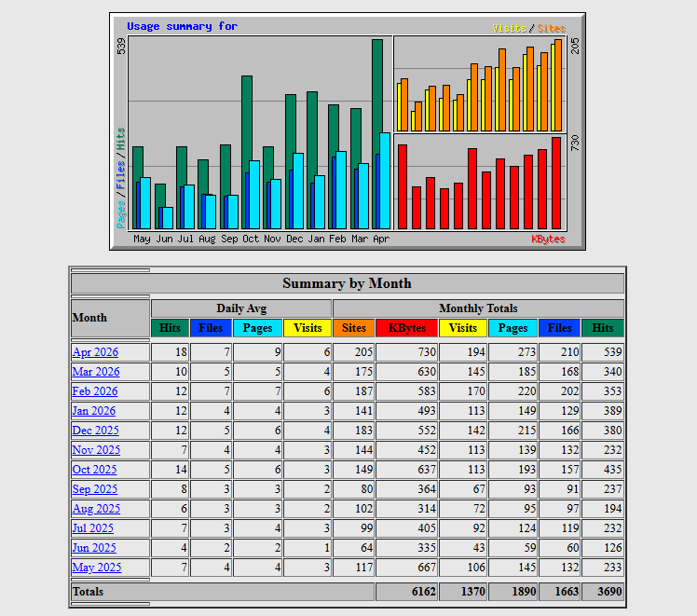The width and height of the screenshot is (697, 616).
Task: Open the Sep 2025 report link
Action: click(x=94, y=489)
